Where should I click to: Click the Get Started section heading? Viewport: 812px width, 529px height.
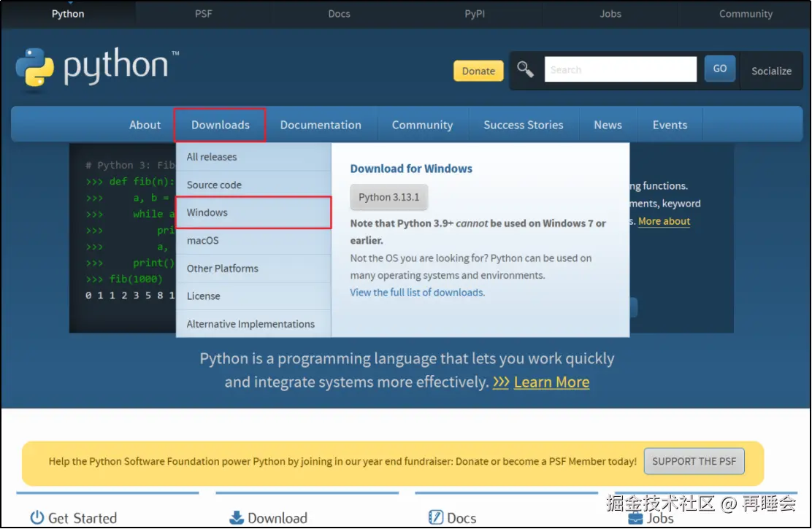click(x=83, y=517)
